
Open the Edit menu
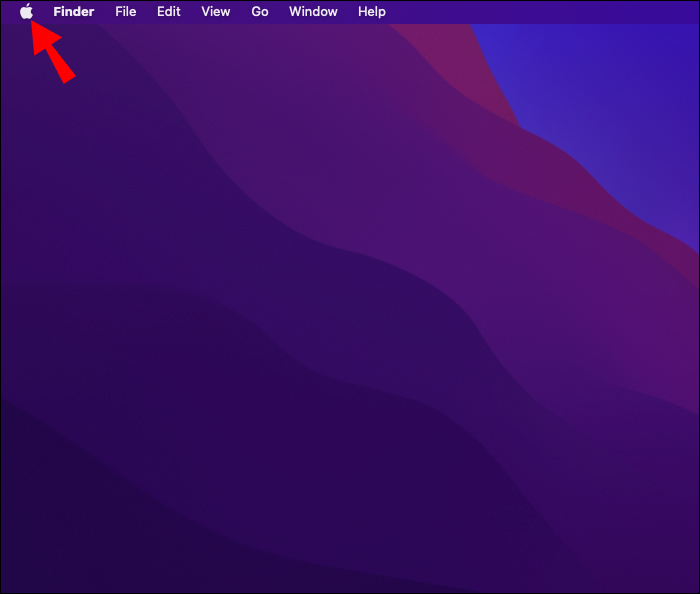(168, 12)
